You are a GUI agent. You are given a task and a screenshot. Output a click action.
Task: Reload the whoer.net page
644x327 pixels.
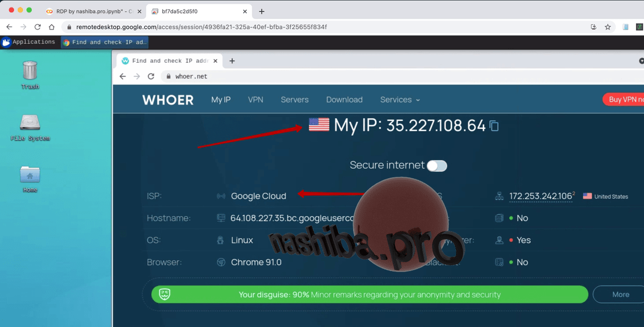tap(151, 76)
